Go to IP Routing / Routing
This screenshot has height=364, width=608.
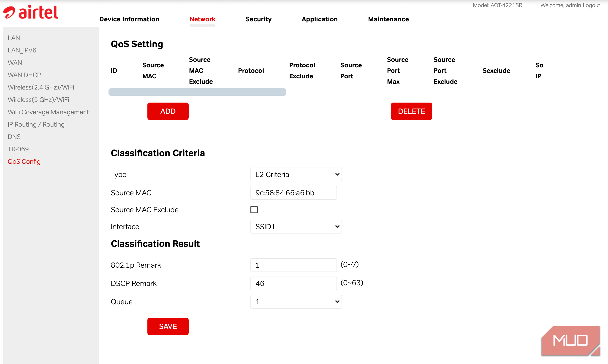click(36, 124)
